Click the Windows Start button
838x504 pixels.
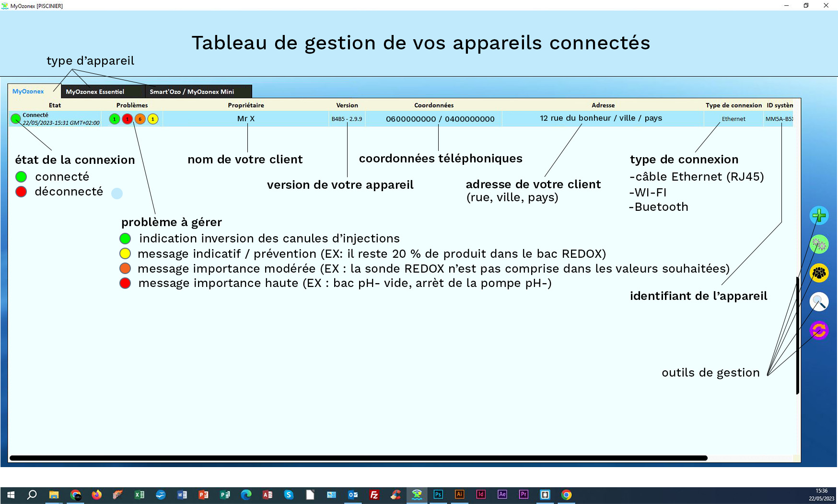click(x=10, y=494)
